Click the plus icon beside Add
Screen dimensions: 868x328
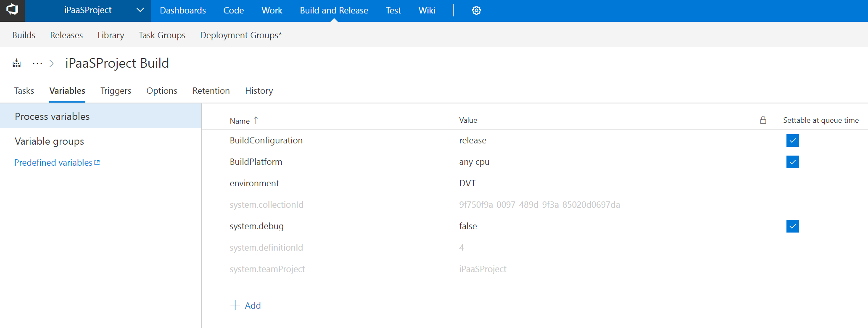[235, 305]
